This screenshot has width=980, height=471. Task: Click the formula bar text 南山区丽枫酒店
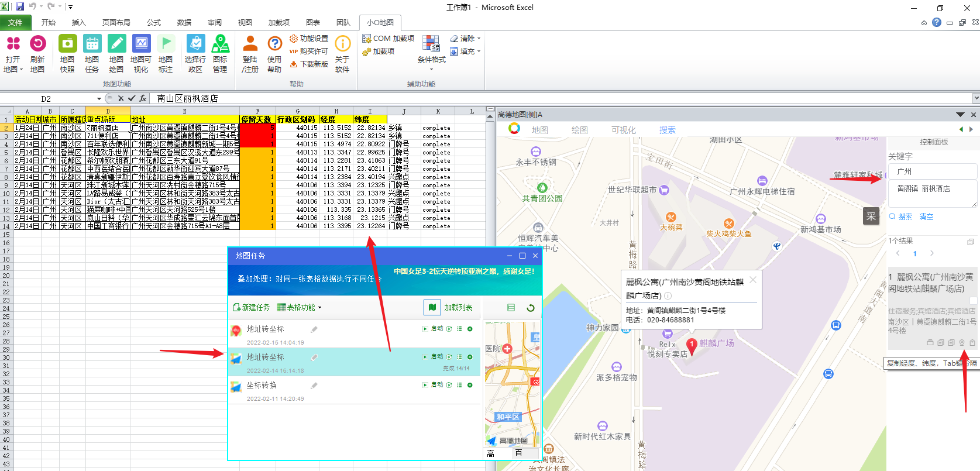click(x=188, y=98)
